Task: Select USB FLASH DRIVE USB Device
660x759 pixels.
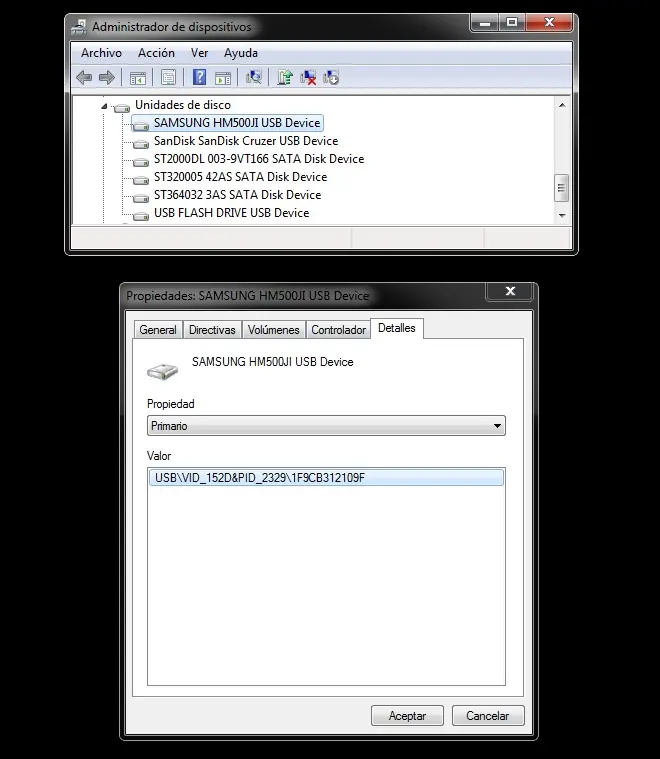Action: tap(231, 213)
